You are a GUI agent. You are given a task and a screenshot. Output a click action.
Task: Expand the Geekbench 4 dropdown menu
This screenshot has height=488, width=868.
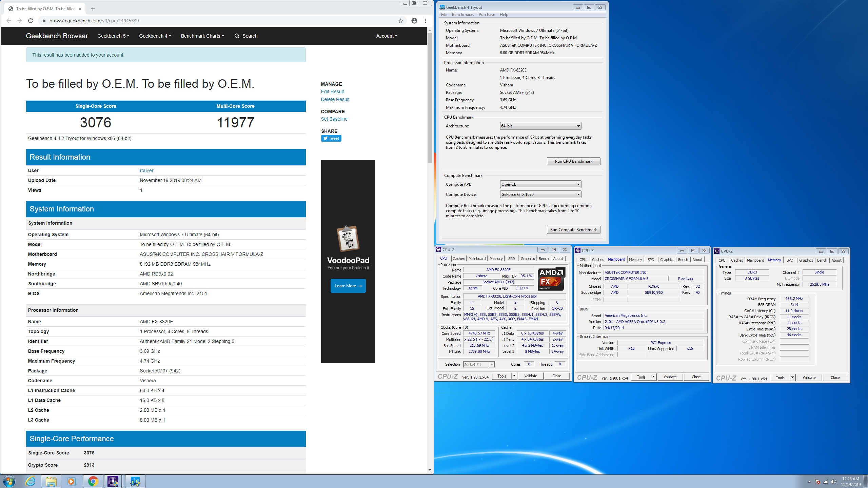[155, 36]
